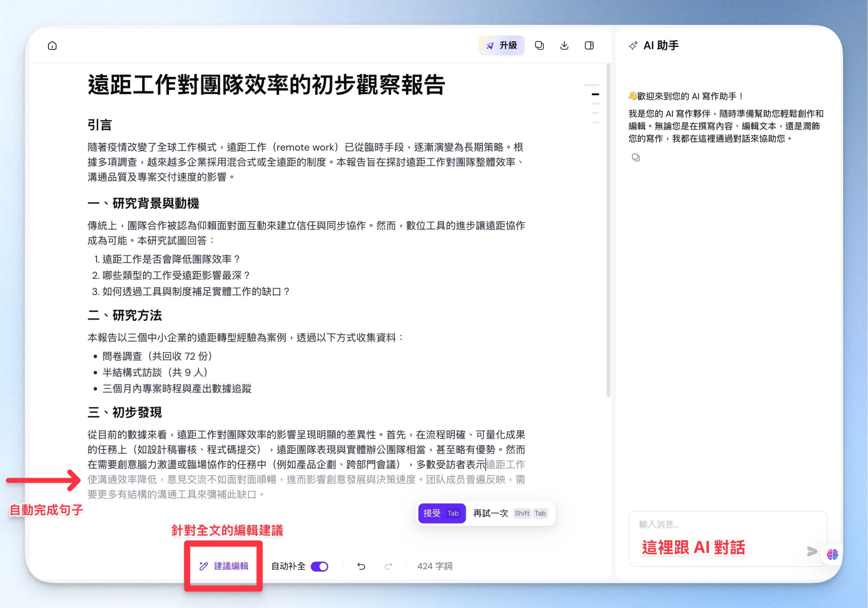Click heading 三、初步發現
This screenshot has width=868, height=608.
124,412
